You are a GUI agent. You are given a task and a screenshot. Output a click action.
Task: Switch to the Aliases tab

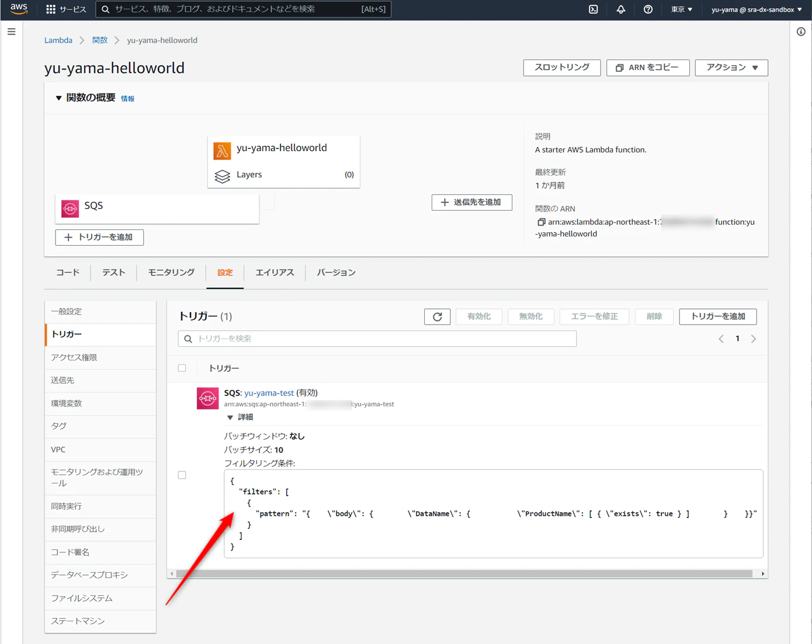(x=275, y=273)
